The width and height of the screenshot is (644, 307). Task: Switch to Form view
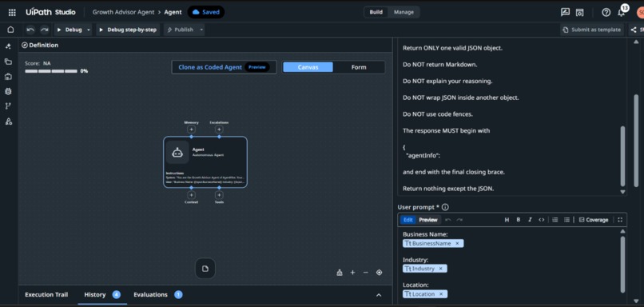point(359,67)
